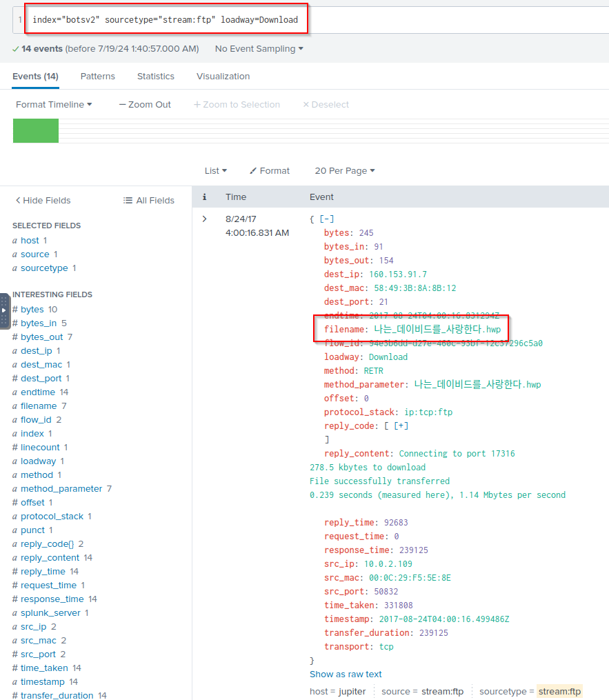The image size is (609, 700).
Task: Open the List view dropdown
Action: tap(215, 171)
